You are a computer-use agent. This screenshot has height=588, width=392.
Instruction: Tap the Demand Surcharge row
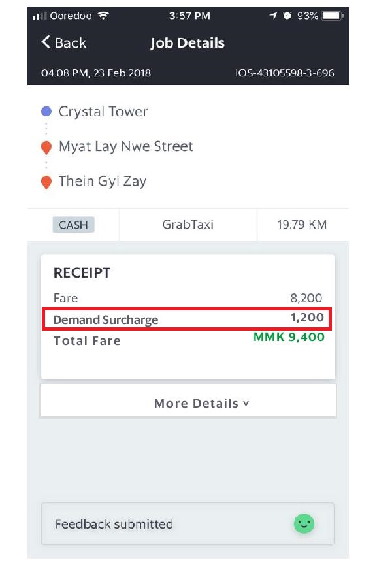pos(188,319)
